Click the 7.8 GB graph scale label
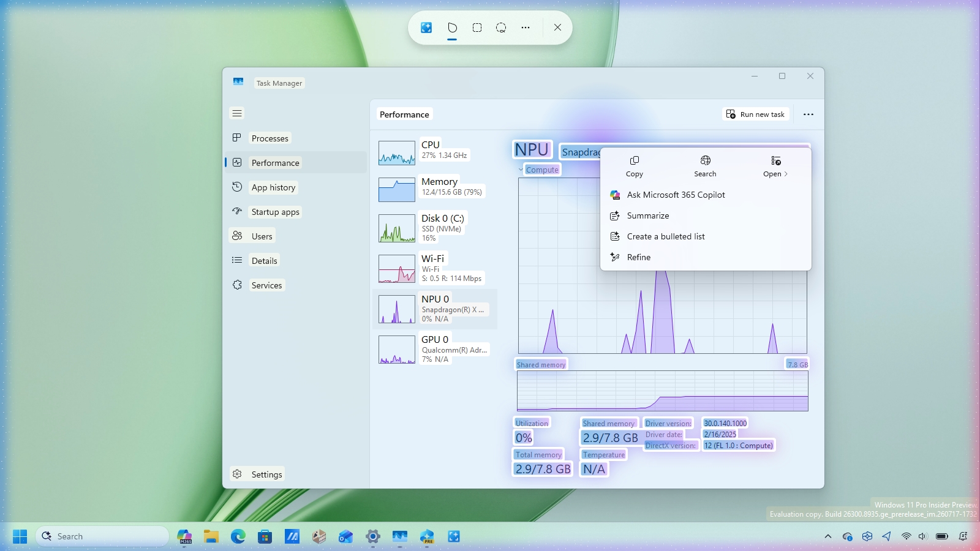The image size is (980, 551). point(797,365)
